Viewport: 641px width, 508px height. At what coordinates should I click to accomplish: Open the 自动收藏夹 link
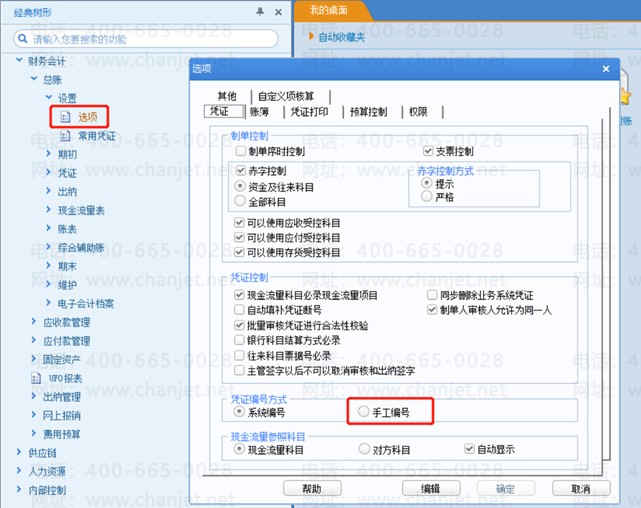click(342, 37)
